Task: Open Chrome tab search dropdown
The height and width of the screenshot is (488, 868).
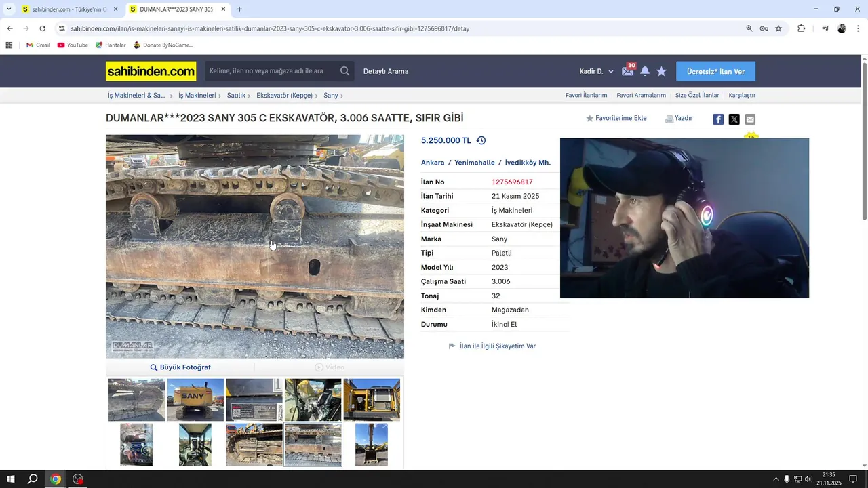Action: [x=9, y=9]
